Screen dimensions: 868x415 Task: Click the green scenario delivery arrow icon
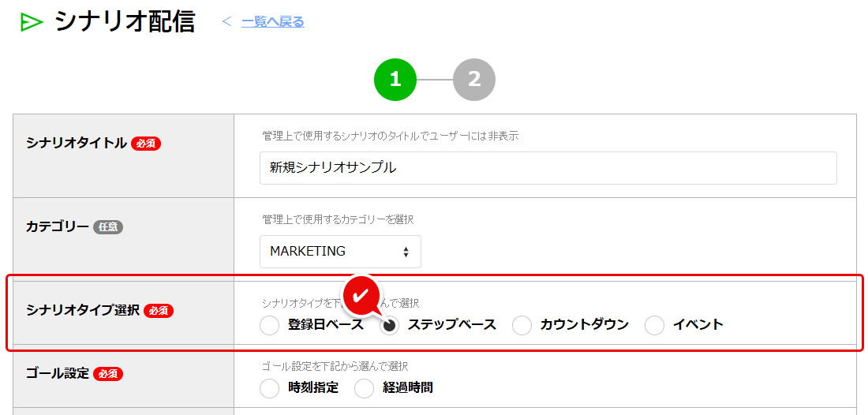32,23
